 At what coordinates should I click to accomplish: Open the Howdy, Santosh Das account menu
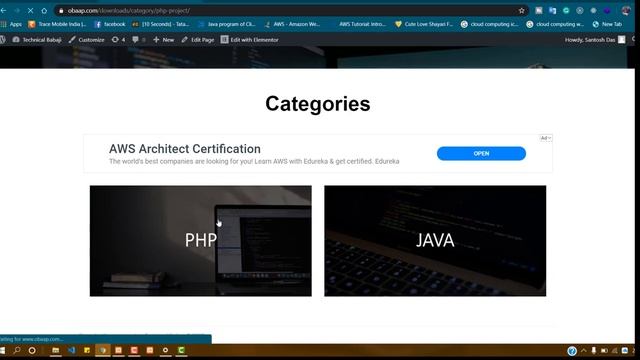click(x=595, y=40)
